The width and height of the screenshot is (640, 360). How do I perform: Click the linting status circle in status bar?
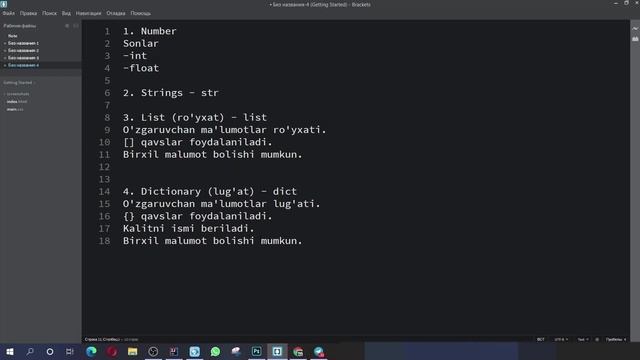click(597, 339)
